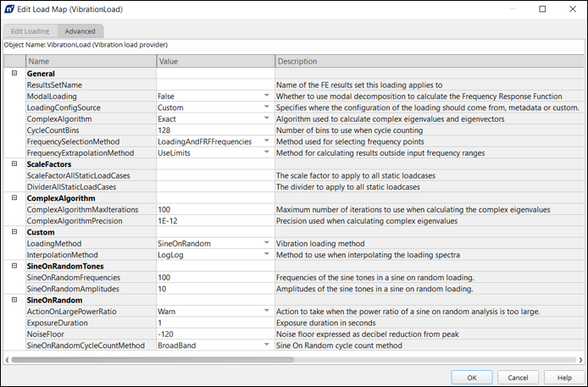
Task: Close the Edit Load Map dialog
Action: [x=573, y=9]
